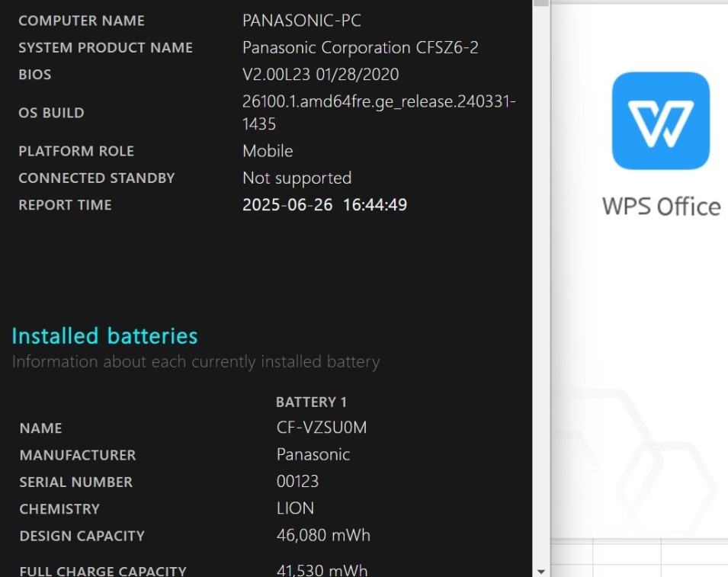
Task: Click the WPS Office text label
Action: 661,207
